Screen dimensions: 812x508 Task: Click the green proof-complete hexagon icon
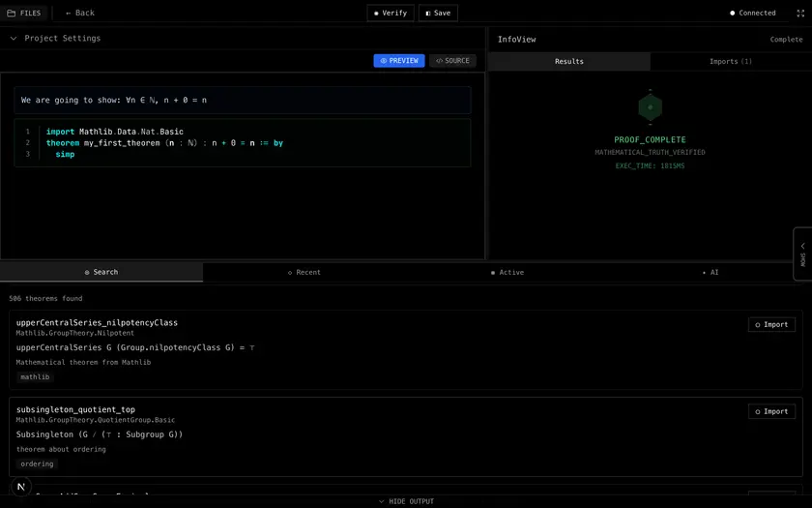[x=650, y=106]
